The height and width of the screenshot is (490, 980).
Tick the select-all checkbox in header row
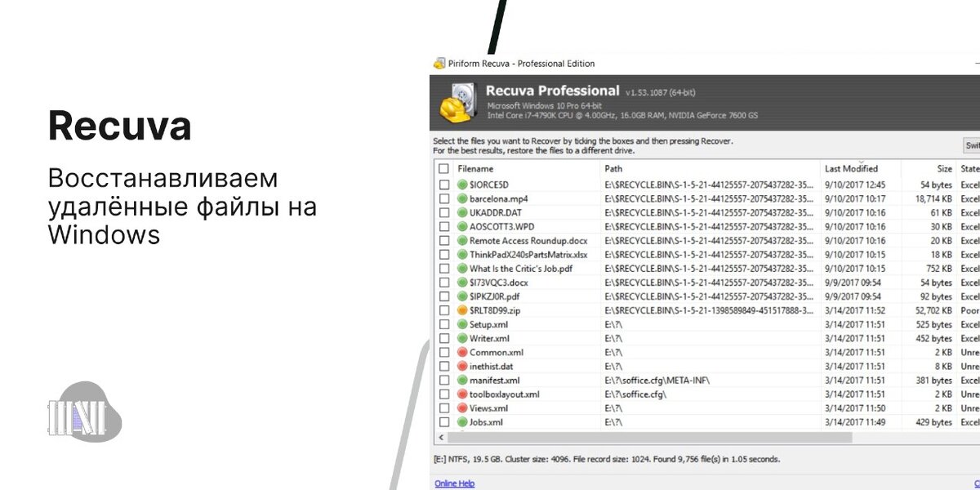coord(443,169)
